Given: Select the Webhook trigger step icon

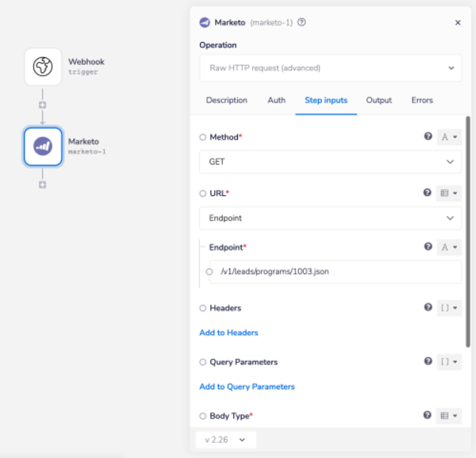Looking at the screenshot, I should pyautogui.click(x=43, y=67).
